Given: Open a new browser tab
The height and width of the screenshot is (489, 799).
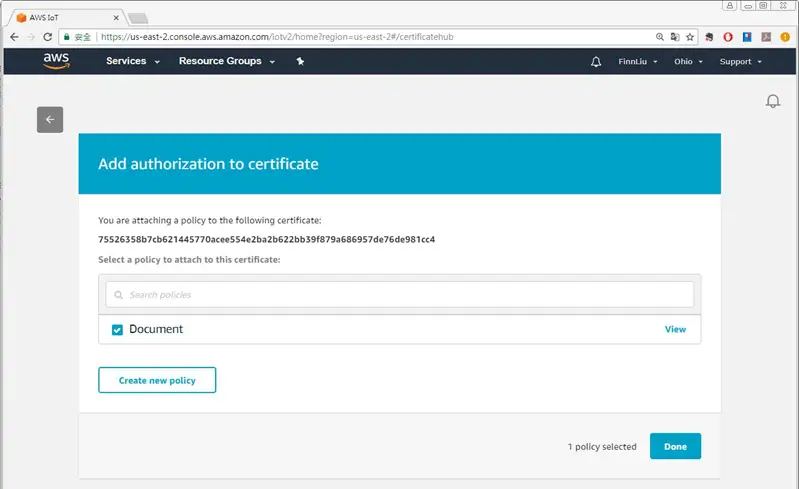Looking at the screenshot, I should [x=138, y=19].
